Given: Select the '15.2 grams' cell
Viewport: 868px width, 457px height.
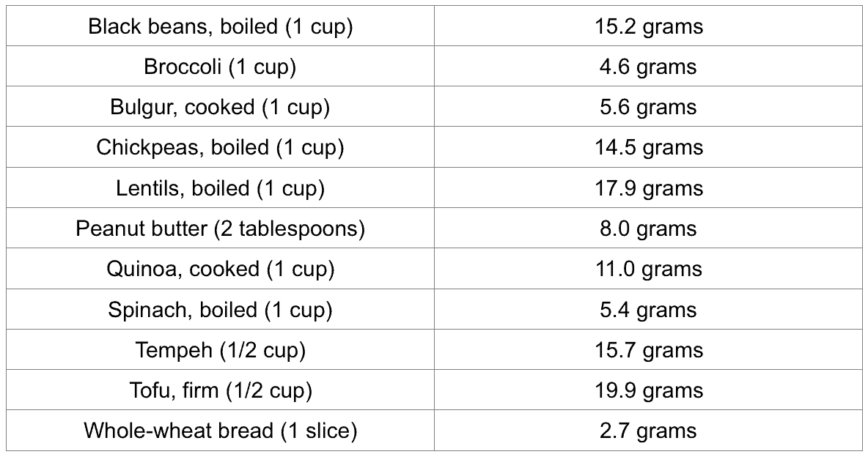Looking at the screenshot, I should tap(648, 26).
